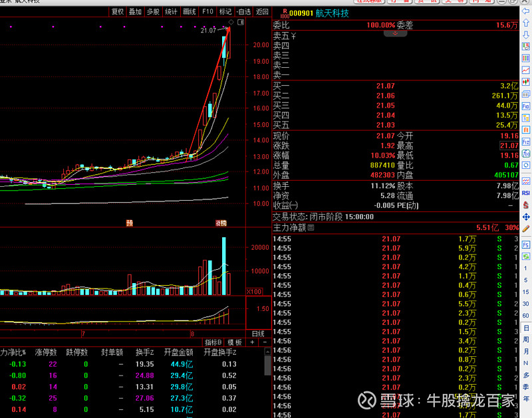Click the tree structure sidebar icon
This screenshot has height=418, width=532.
pyautogui.click(x=525, y=118)
